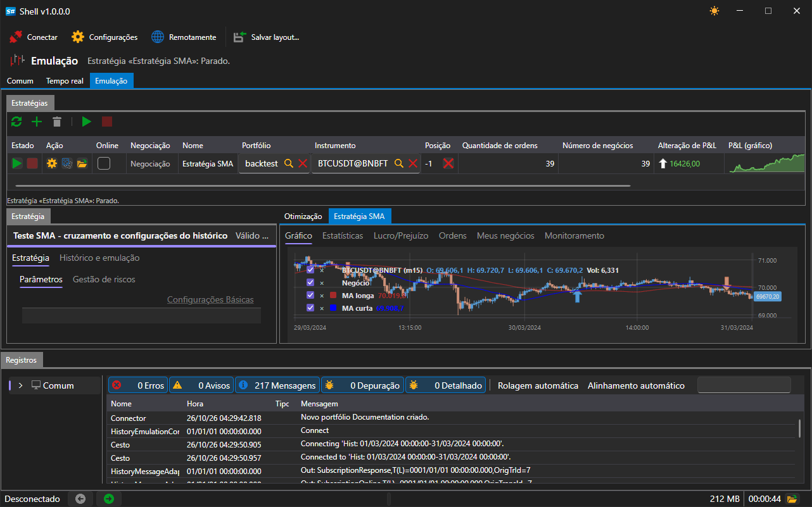Screen dimensions: 812x507
Task: Click the log search input field
Action: 744,385
